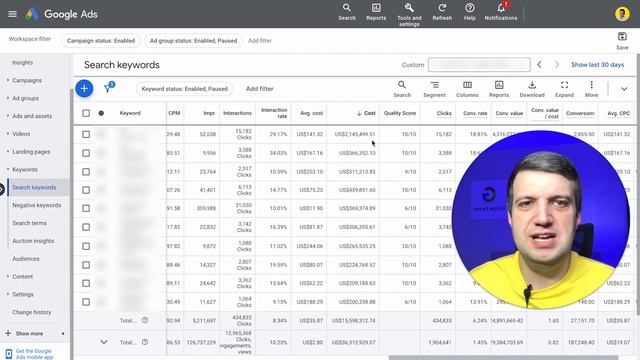
Task: Select row with cost US$566,352.10
Action: [x=86, y=153]
